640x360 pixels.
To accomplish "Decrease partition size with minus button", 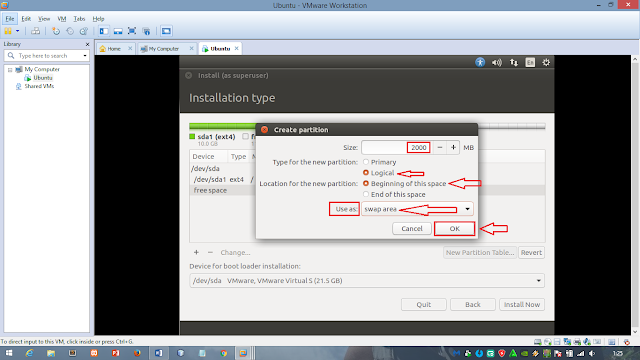I will (x=440, y=147).
